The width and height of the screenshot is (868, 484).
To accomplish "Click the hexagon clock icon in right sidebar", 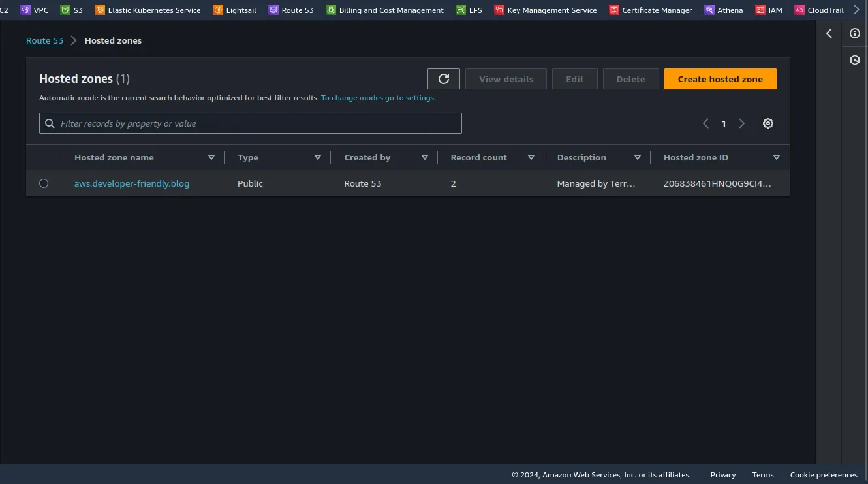I will click(855, 60).
